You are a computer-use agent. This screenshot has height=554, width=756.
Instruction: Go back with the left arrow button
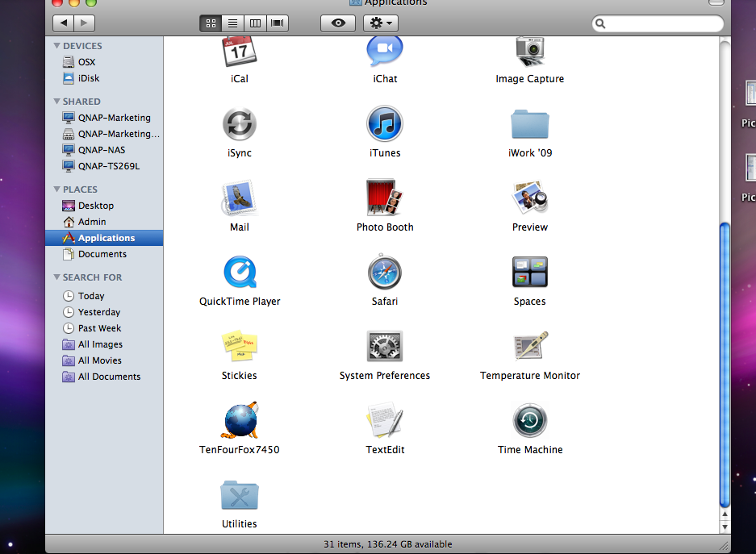coord(63,23)
